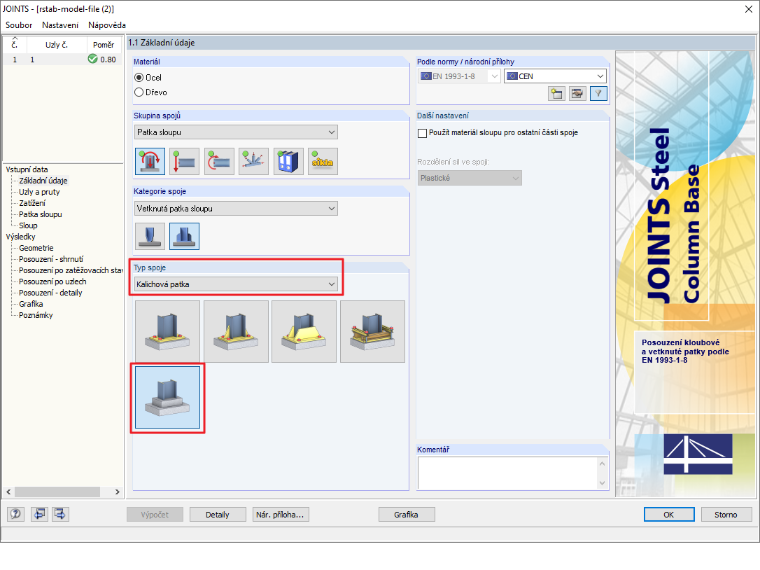The image size is (760, 570).
Task: Open 'Zatížení' in the navigator
Action: (32, 203)
